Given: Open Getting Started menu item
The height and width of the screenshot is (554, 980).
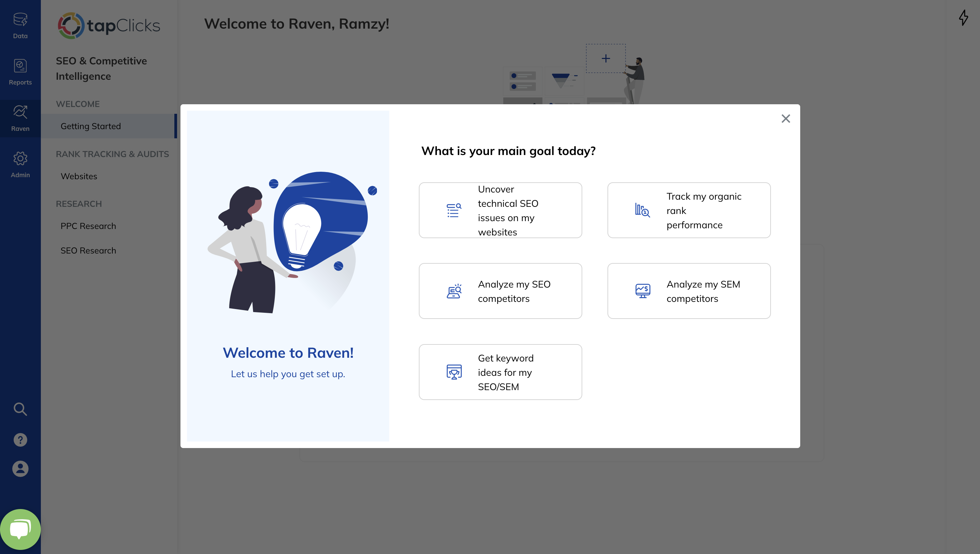Looking at the screenshot, I should [109, 126].
